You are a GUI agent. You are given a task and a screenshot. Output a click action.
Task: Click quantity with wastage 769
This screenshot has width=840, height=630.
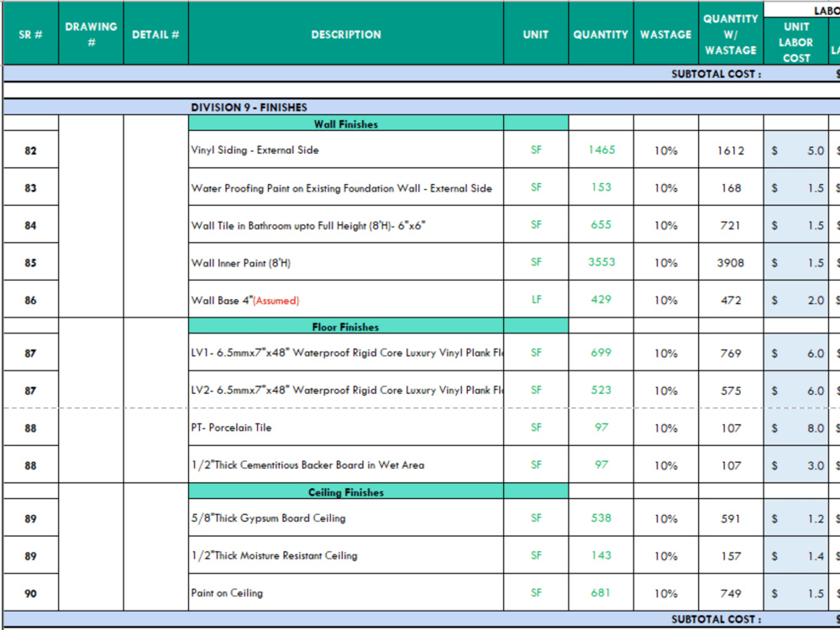click(731, 354)
